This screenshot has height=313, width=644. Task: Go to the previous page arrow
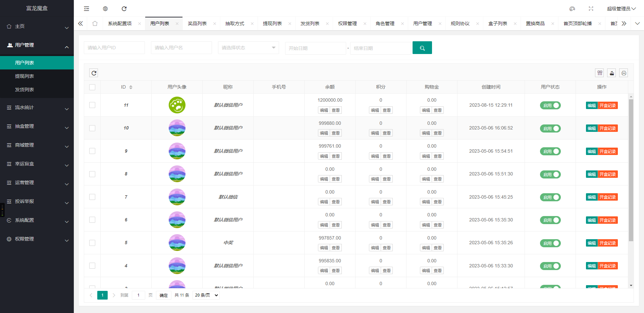pos(91,295)
